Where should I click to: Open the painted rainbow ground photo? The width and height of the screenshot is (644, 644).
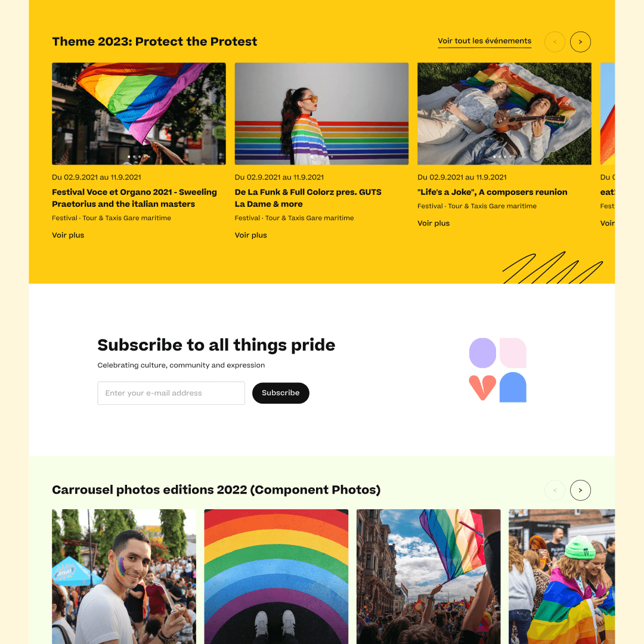tap(277, 577)
